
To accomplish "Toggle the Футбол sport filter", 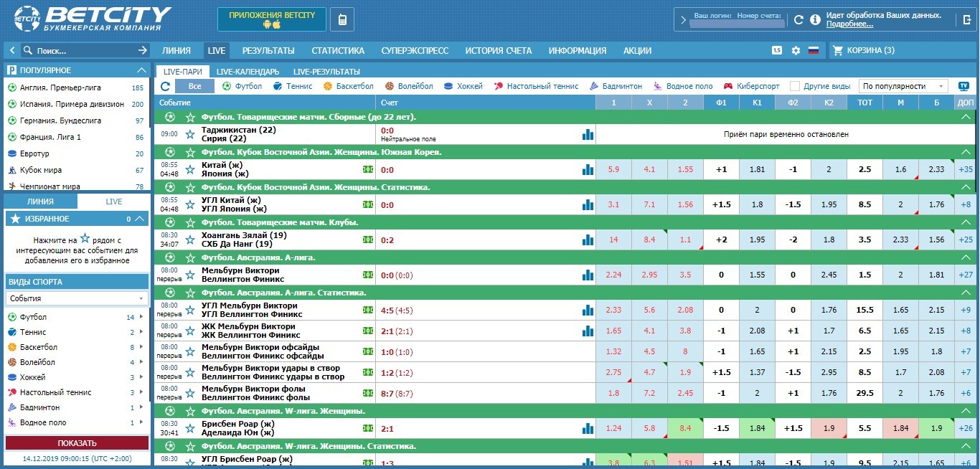I will click(x=242, y=86).
